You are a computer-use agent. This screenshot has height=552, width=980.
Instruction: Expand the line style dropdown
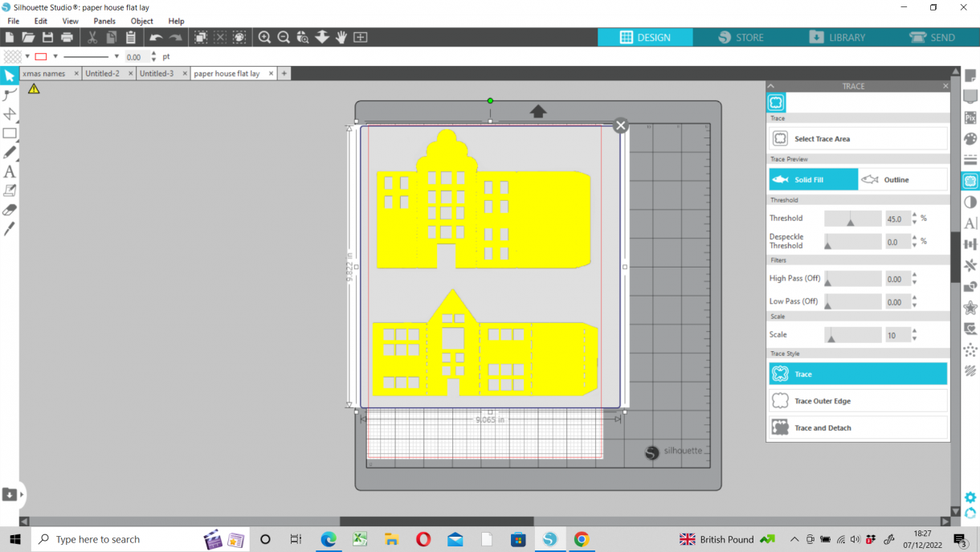tap(116, 56)
